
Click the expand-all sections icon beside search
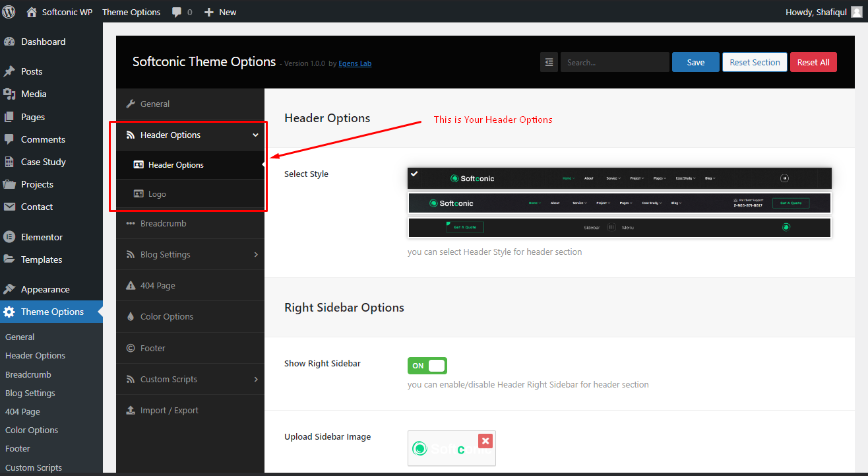pos(549,62)
